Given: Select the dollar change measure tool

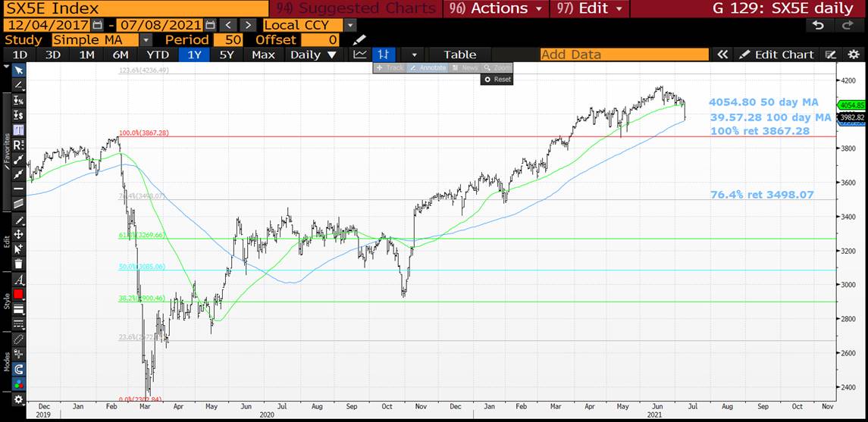Looking at the screenshot, I should point(18,115).
